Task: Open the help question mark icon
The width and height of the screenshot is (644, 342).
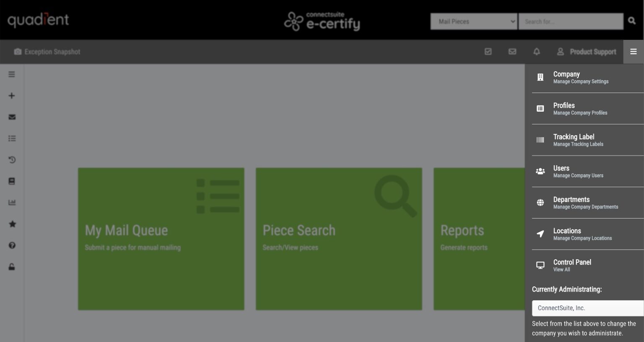Action: pos(12,246)
